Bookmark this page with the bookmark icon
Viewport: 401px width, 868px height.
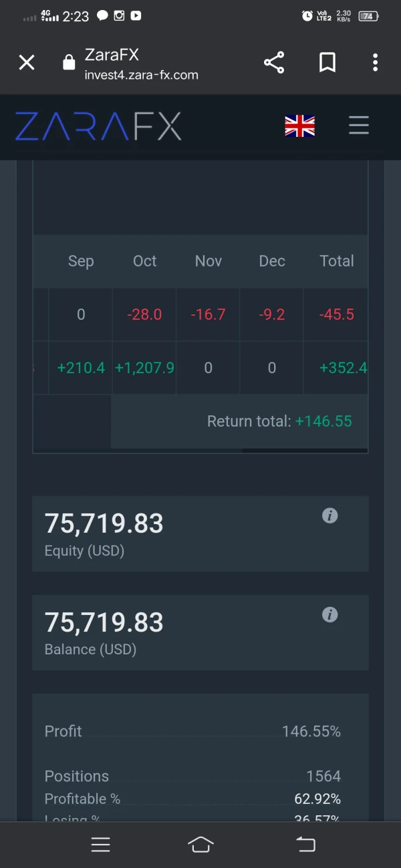coord(327,63)
